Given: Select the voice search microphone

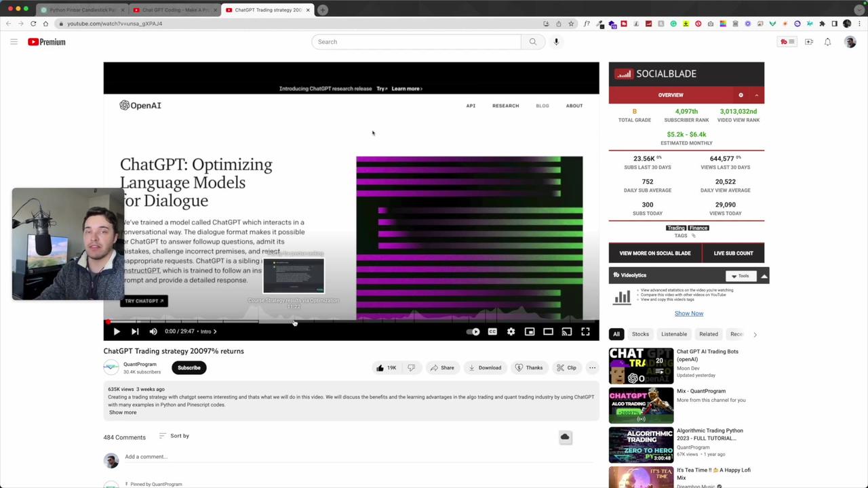Looking at the screenshot, I should [x=556, y=41].
